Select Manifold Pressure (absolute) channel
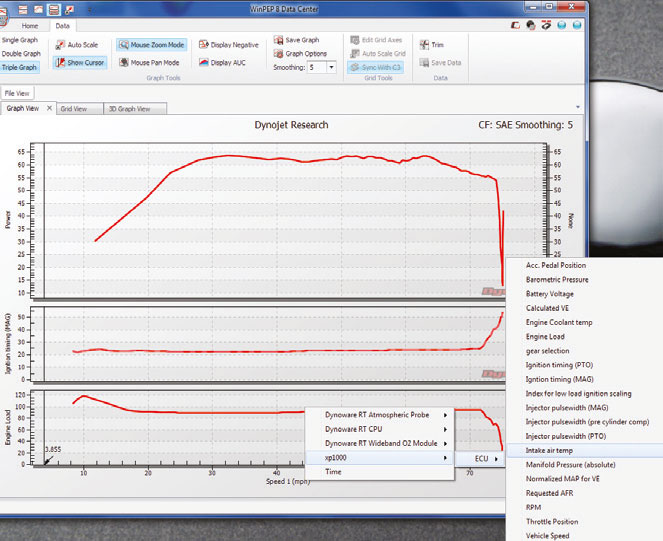Viewport: 663px width, 541px height. point(570,464)
